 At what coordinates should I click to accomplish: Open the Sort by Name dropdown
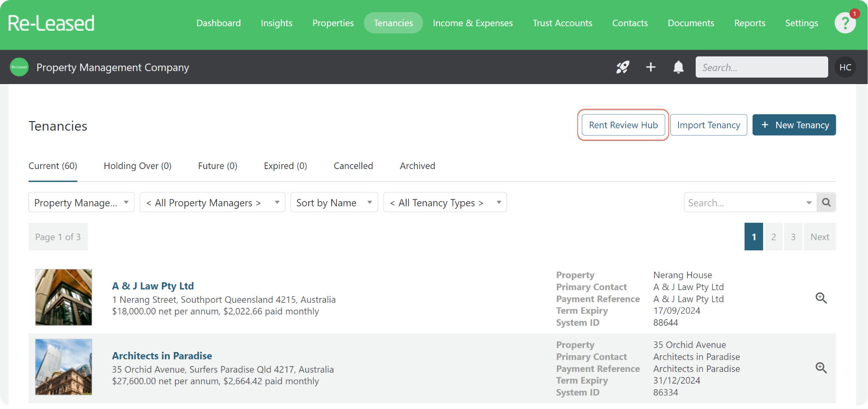click(334, 202)
